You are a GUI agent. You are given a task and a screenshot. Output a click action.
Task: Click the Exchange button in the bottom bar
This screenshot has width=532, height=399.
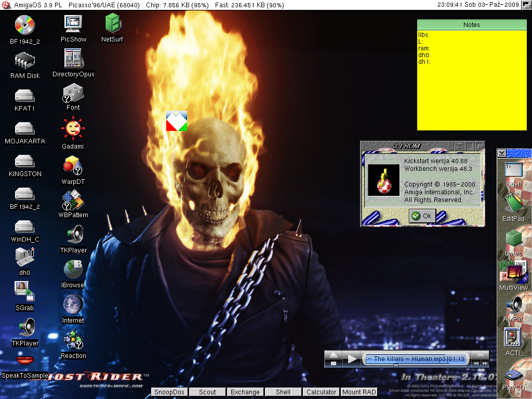(245, 392)
